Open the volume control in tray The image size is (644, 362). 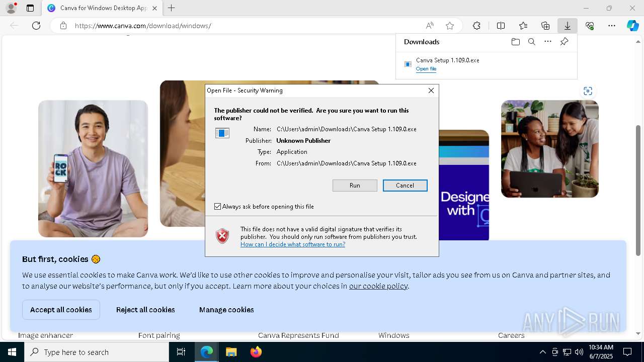(x=579, y=352)
